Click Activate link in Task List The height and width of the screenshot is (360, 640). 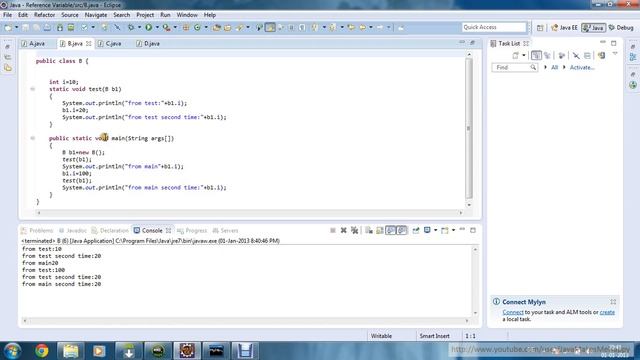[x=582, y=68]
